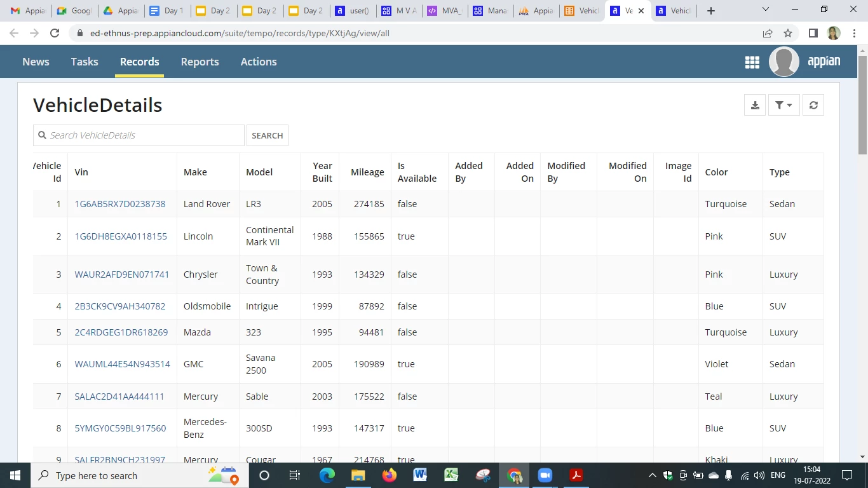Open the tab search chevron

tap(766, 10)
